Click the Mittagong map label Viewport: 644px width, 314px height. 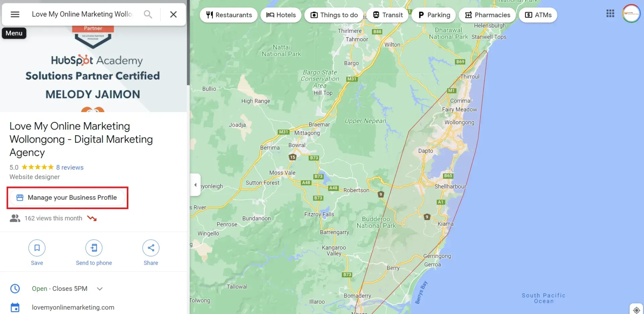point(307,133)
